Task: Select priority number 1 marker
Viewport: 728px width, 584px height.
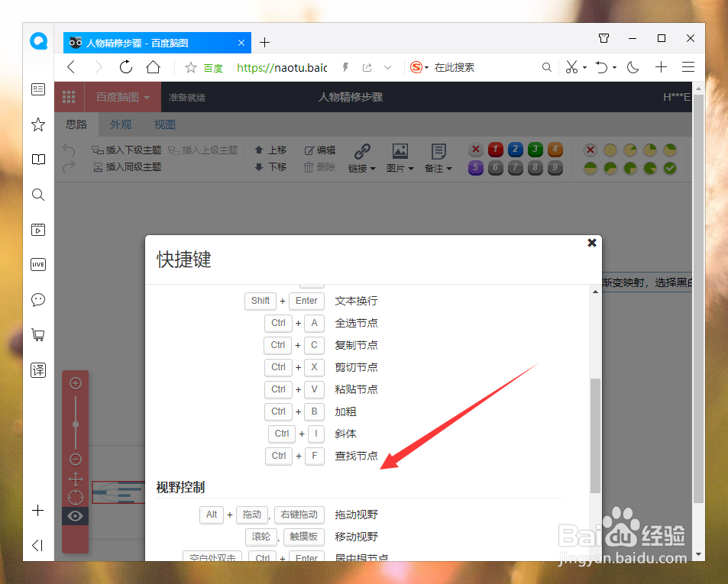Action: [x=495, y=150]
